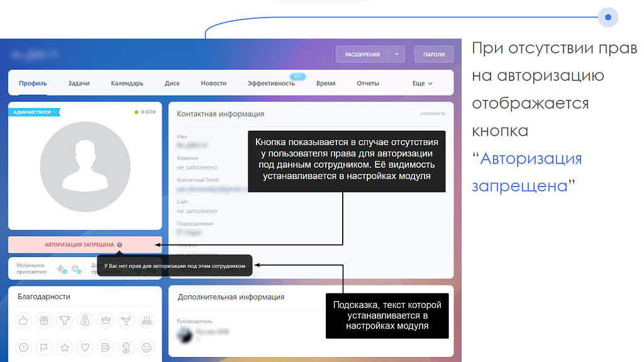Click the profile avatar photo
The image size is (644, 362).
[85, 167]
